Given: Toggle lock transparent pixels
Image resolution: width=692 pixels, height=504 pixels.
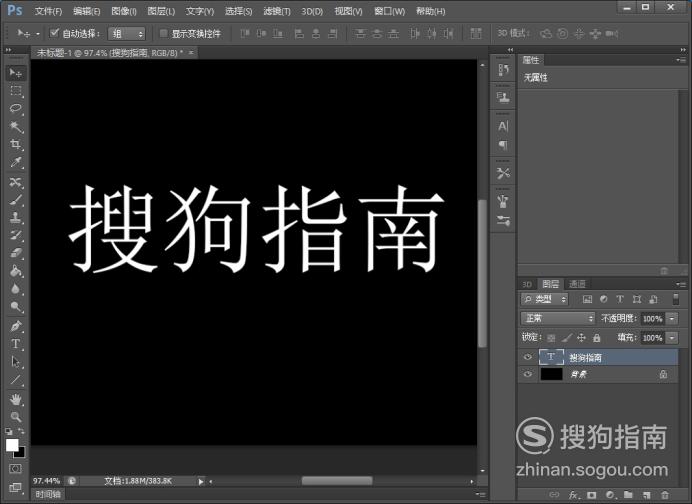Looking at the screenshot, I should [x=551, y=338].
